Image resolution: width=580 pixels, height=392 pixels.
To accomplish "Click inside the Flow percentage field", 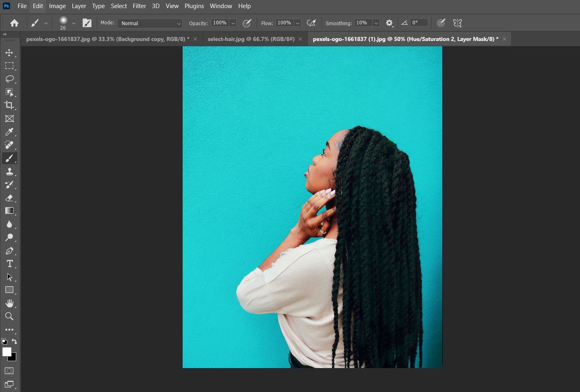I will pos(285,23).
